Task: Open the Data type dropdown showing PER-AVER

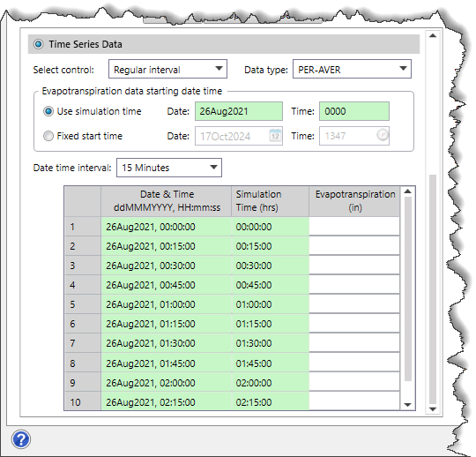Action: tap(352, 69)
